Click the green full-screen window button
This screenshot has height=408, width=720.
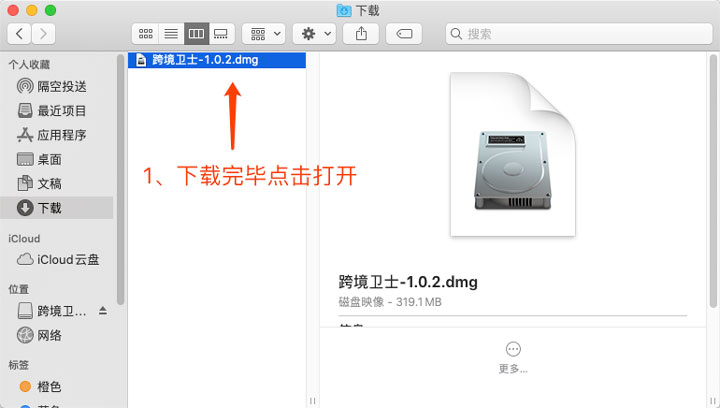click(51, 10)
